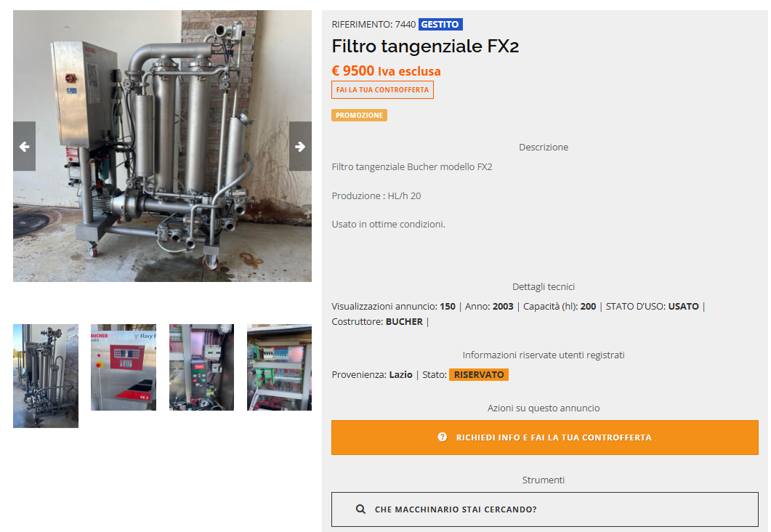Click the GESTITO blue badge
771x532 pixels.
point(440,24)
